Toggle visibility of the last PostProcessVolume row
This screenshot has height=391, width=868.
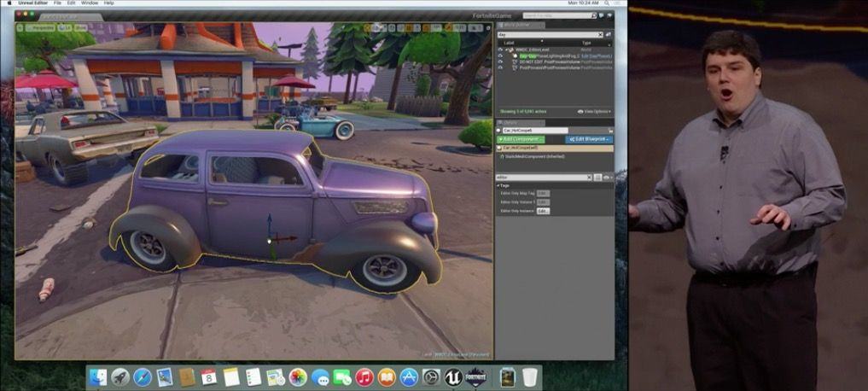[x=500, y=67]
